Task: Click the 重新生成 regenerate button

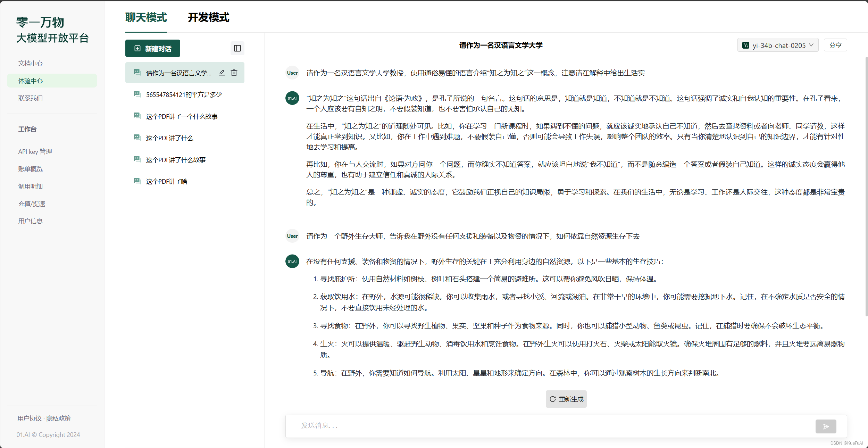Action: click(x=566, y=399)
